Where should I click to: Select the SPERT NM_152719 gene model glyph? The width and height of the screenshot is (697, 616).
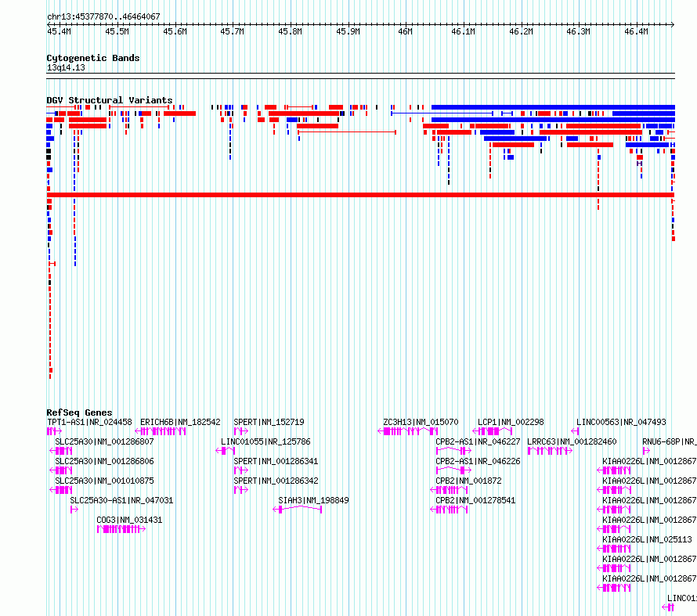241,431
